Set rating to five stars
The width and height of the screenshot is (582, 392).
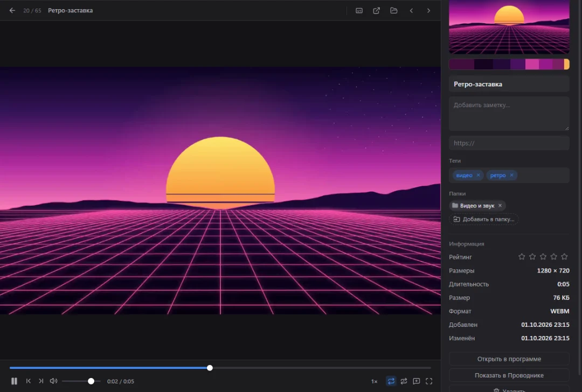coord(564,257)
